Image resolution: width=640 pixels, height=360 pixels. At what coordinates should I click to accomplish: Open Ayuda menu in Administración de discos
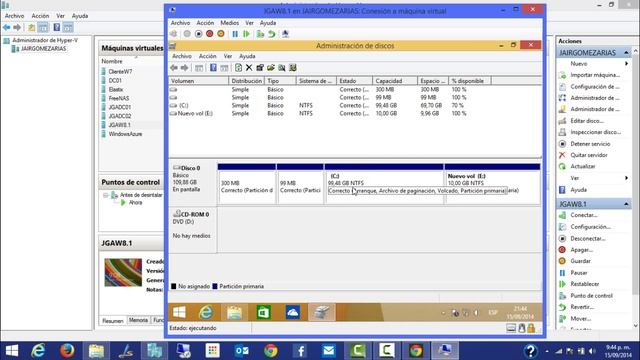(x=247, y=56)
